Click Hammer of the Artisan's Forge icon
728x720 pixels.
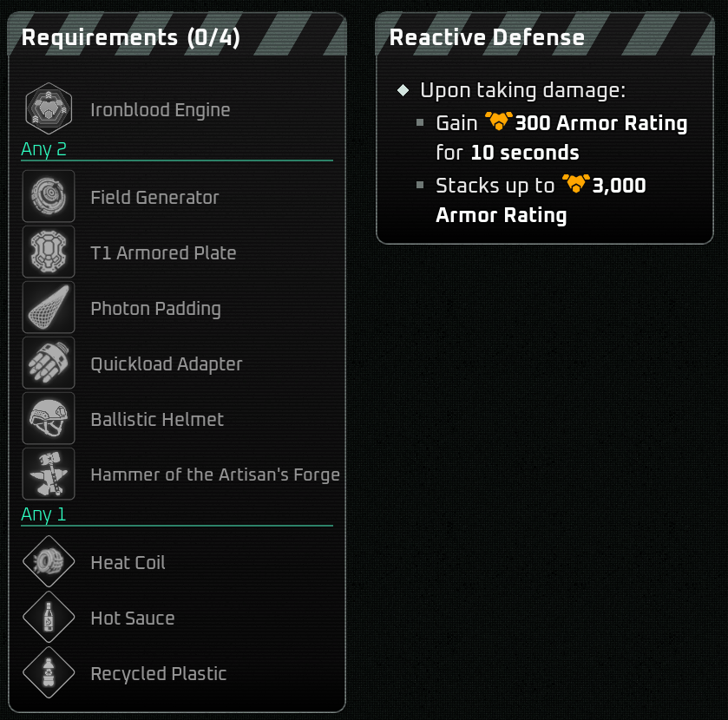(x=49, y=475)
